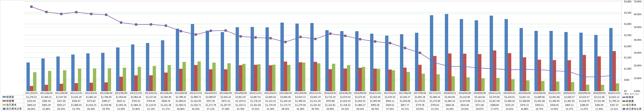644x111 pixels.
Task: Click the equity cell $347.37
Action: click(614, 105)
